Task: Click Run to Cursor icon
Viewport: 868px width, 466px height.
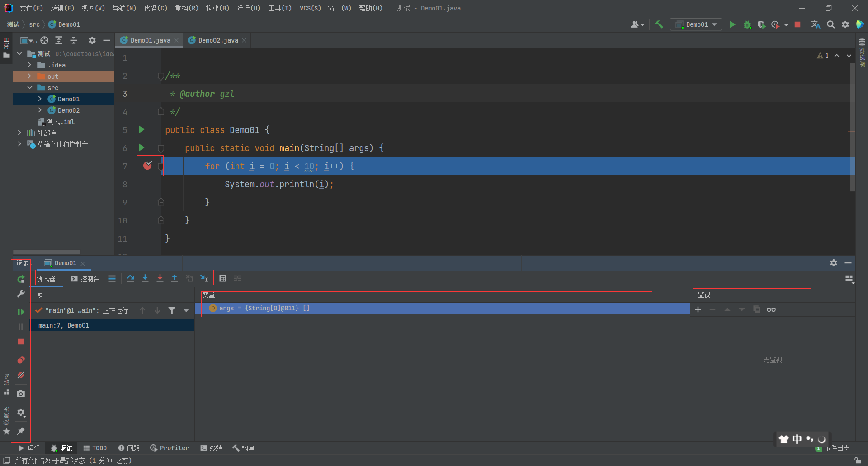Action: (204, 278)
